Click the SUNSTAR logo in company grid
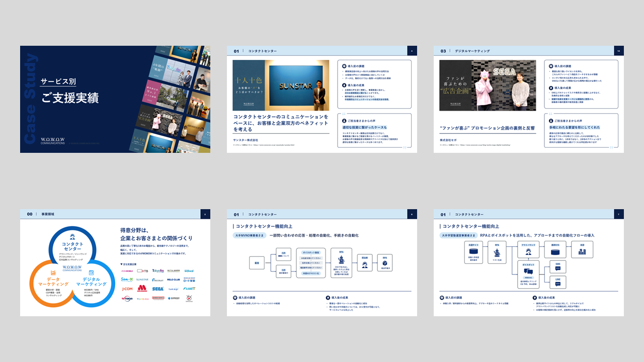Screen dimensions: 644x362 click(x=142, y=280)
